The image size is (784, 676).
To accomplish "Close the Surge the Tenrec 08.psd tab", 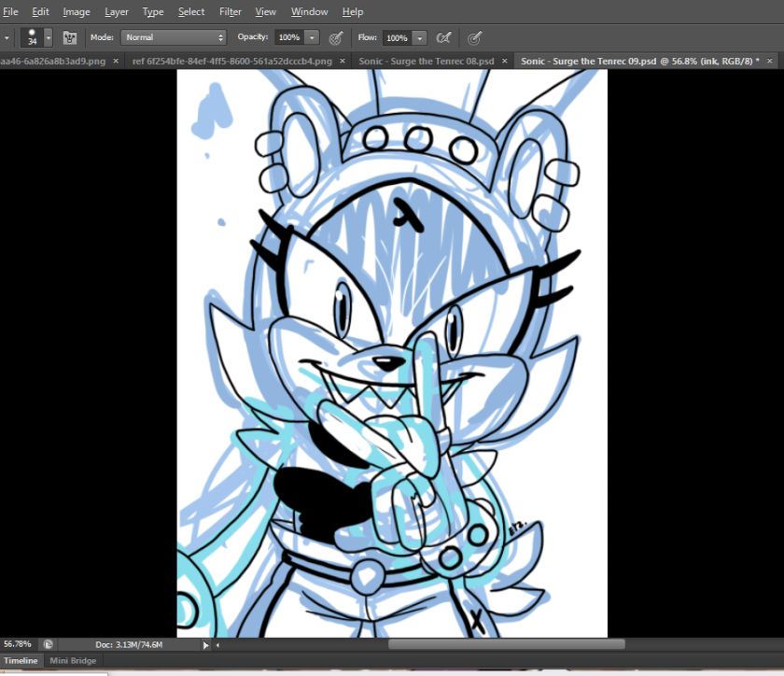I will click(x=505, y=61).
